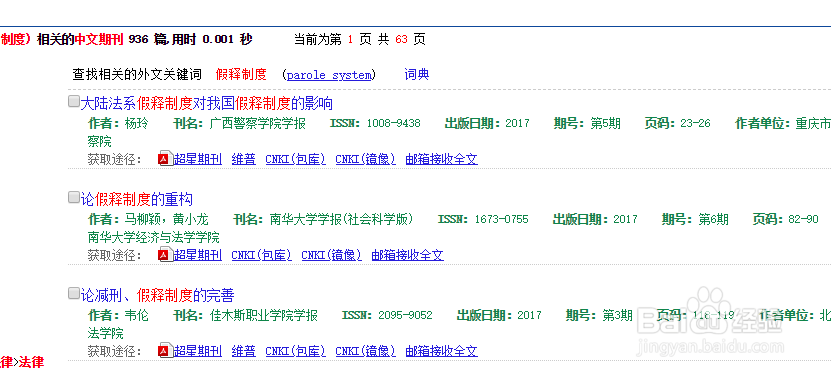This screenshot has width=831, height=376.
Task: Open CNKI(包库) for the 杨玲 article
Action: coord(296,159)
